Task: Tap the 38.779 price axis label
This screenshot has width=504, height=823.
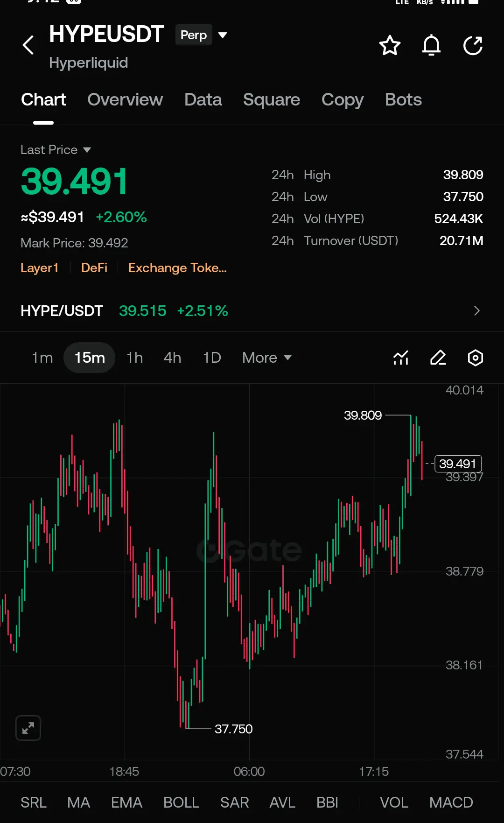Action: coord(464,571)
